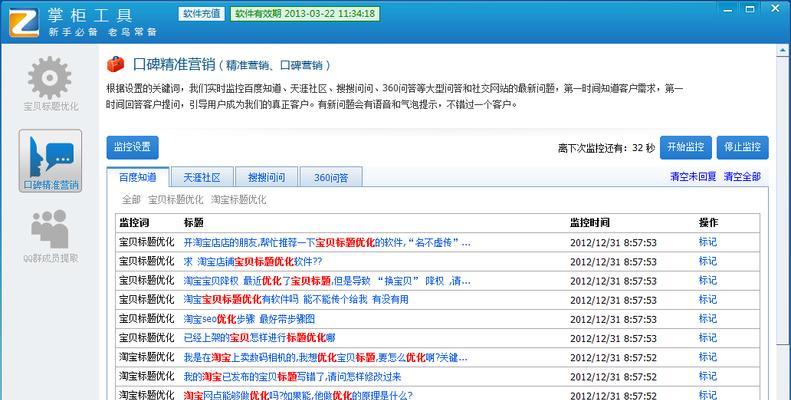Select the 口碑精准营销 sidebar icon
This screenshot has width=791, height=400.
tap(50, 161)
